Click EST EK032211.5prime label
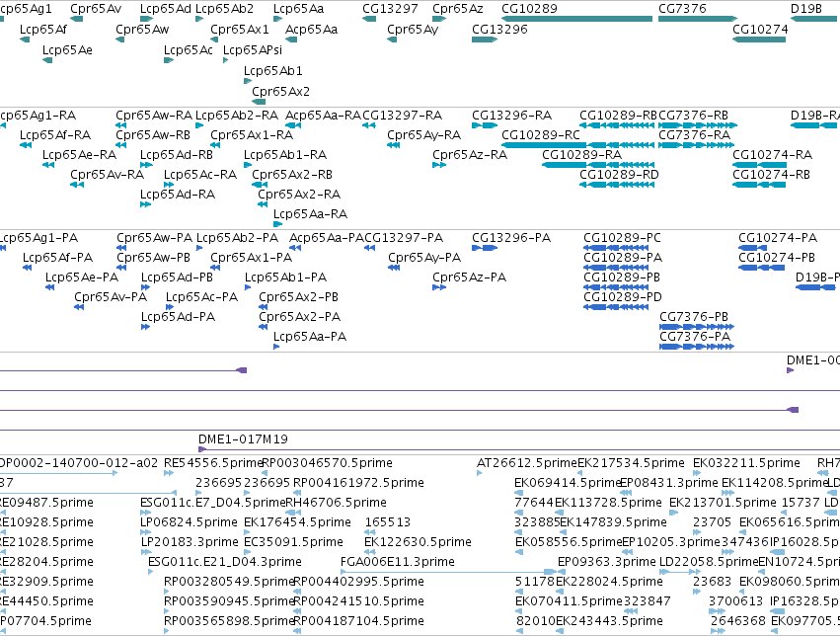The height and width of the screenshot is (636, 840). pos(746,463)
